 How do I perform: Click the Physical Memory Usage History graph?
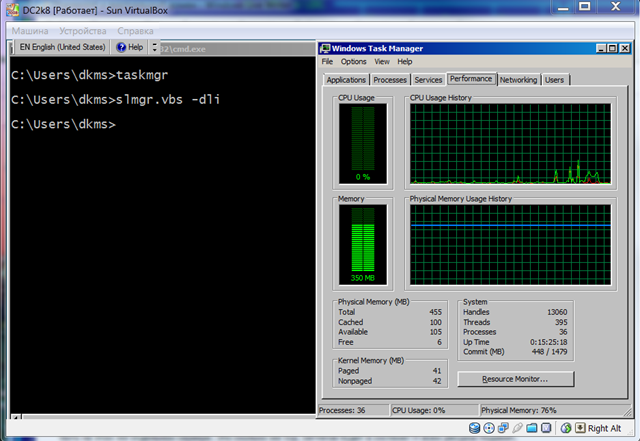coord(510,245)
